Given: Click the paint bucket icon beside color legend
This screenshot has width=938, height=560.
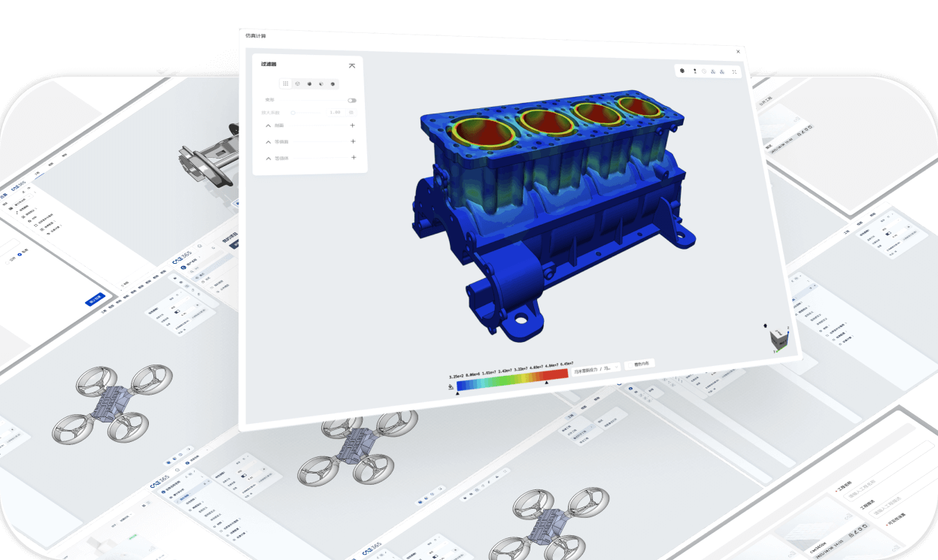Looking at the screenshot, I should click(x=451, y=386).
